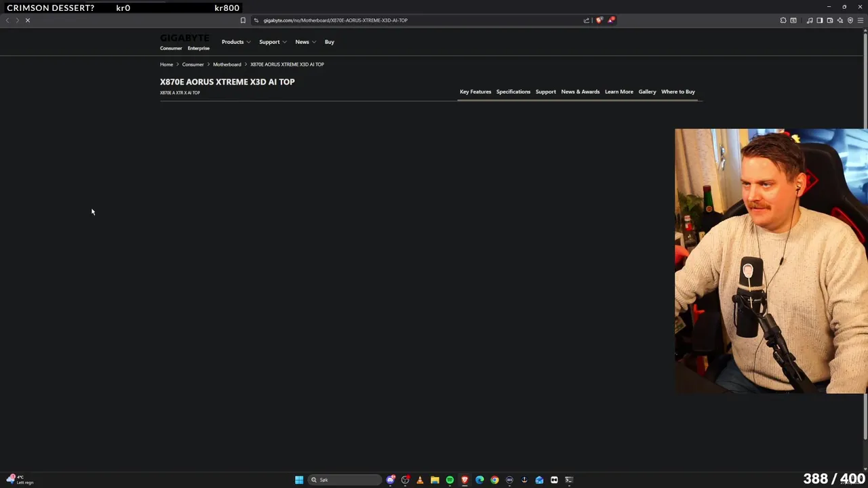Click the taskbar Søk search box
The image size is (868, 488).
(344, 480)
